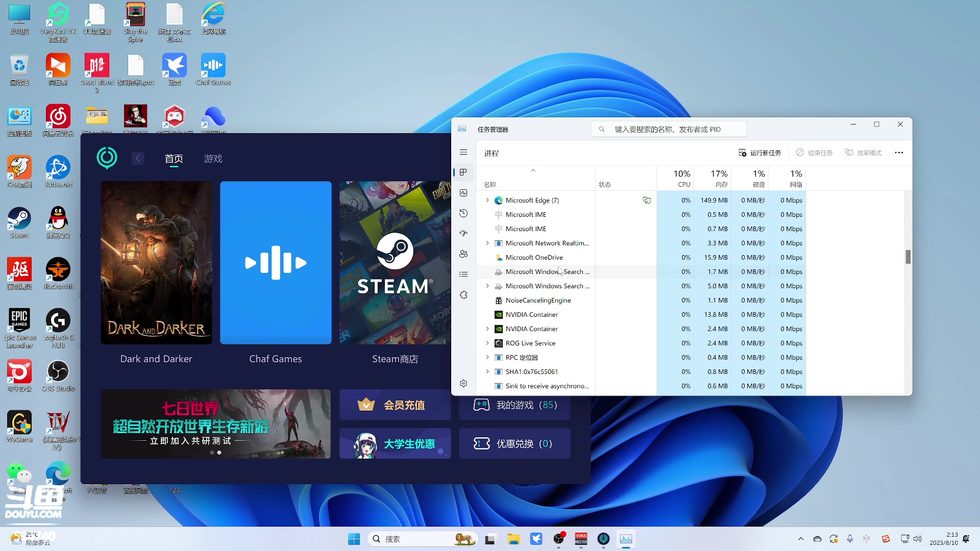Switch to the 游戏 tab in launcher
Image resolution: width=980 pixels, height=551 pixels.
pos(213,159)
